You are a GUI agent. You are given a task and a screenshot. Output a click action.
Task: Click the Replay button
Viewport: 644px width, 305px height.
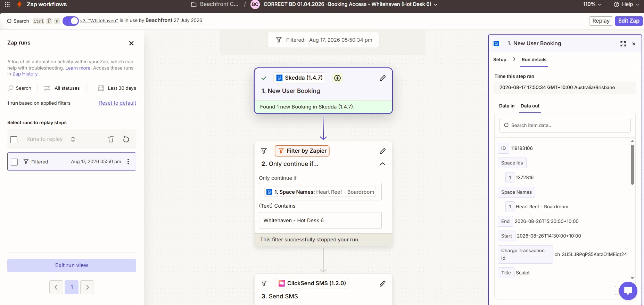601,21
